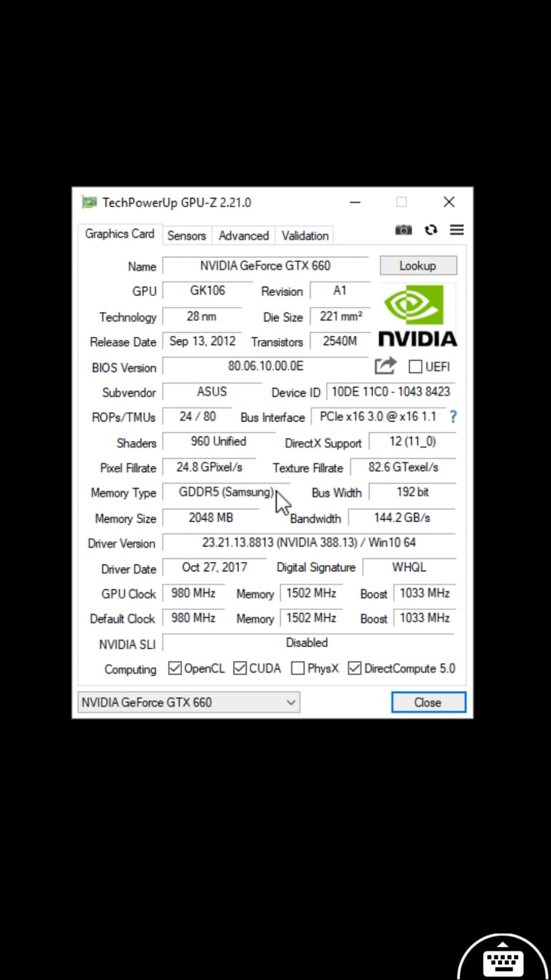Image resolution: width=551 pixels, height=980 pixels.
Task: Click the NVIDIA SLI field Disabled
Action: 309,643
